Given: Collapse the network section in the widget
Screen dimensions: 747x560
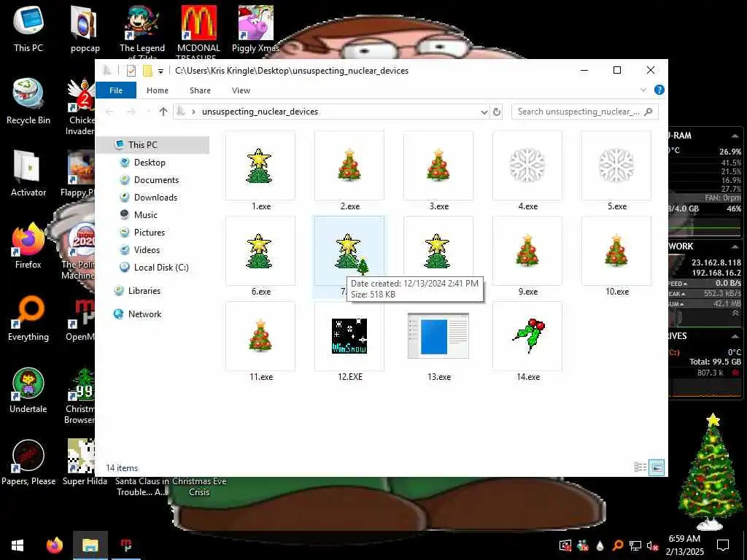Looking at the screenshot, I should (x=735, y=246).
